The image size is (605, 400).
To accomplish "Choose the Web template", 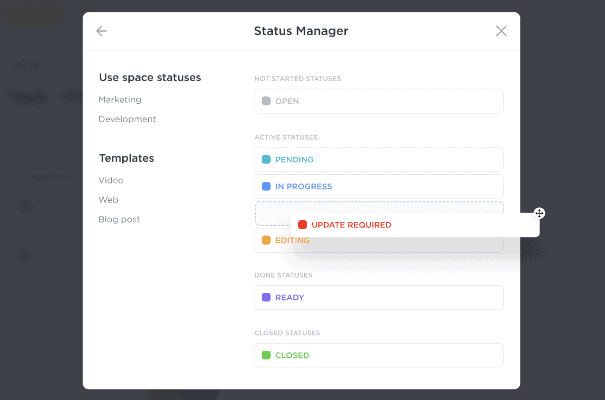I will point(108,199).
